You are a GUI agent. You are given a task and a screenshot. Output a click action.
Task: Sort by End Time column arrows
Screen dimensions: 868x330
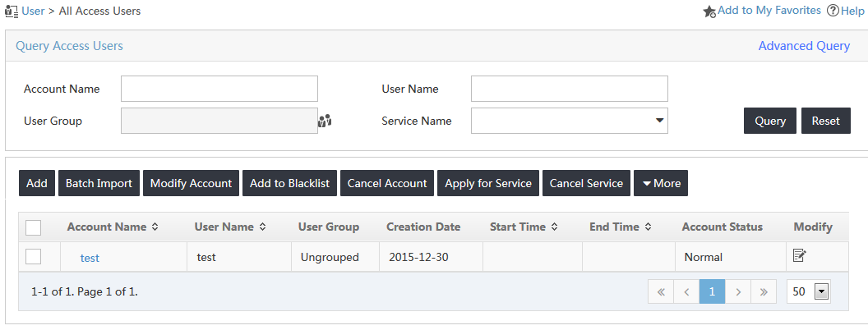click(648, 227)
